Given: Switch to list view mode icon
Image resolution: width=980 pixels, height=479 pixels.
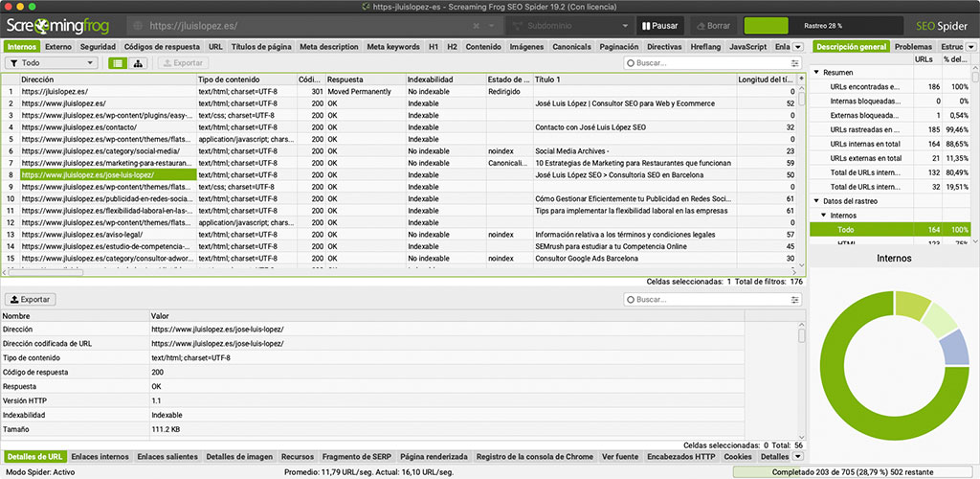Looking at the screenshot, I should 117,62.
